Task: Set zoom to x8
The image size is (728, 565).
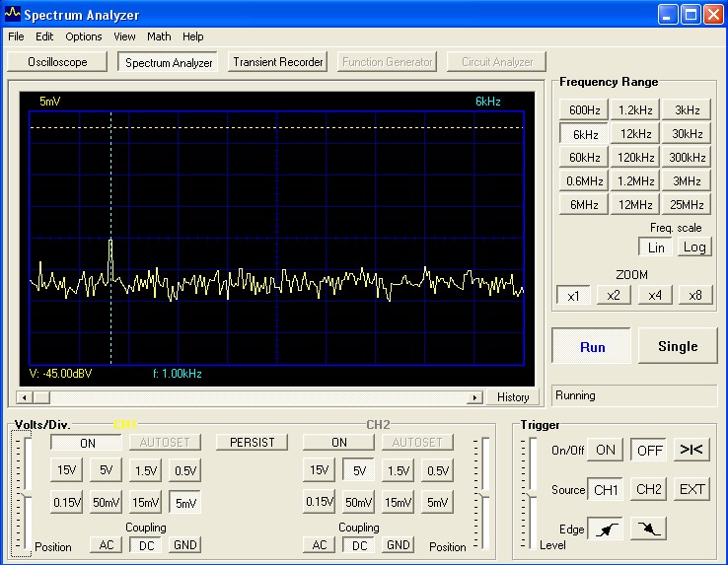Action: [x=695, y=295]
